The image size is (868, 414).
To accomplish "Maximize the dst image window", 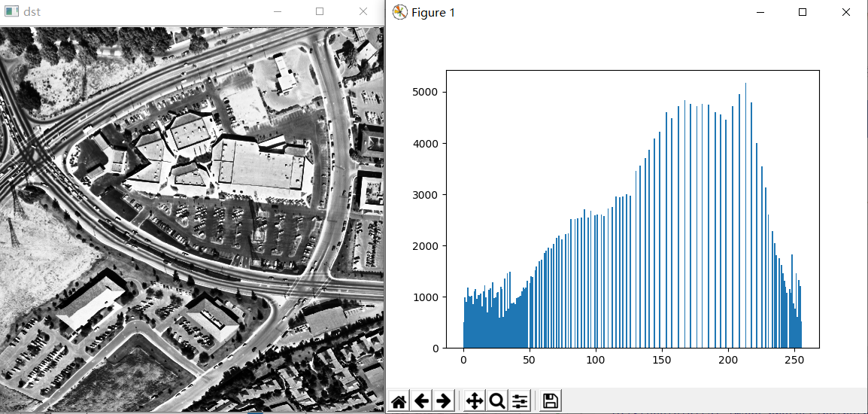I will click(x=320, y=11).
